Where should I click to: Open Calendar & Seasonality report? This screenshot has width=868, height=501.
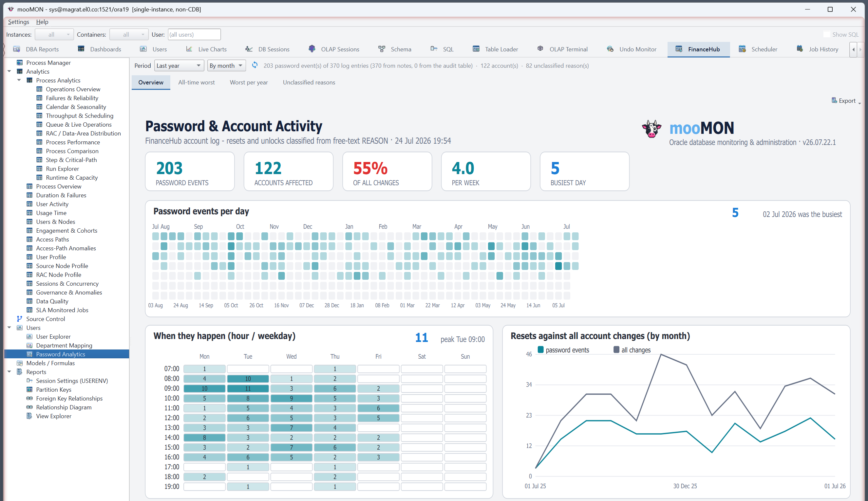(x=76, y=107)
